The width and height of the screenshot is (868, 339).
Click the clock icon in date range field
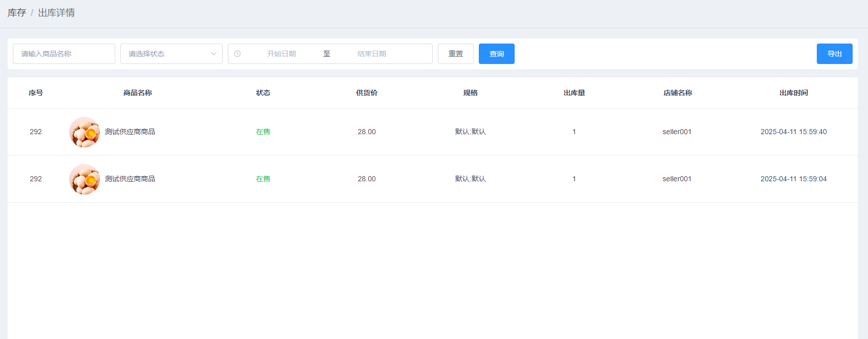coord(238,54)
